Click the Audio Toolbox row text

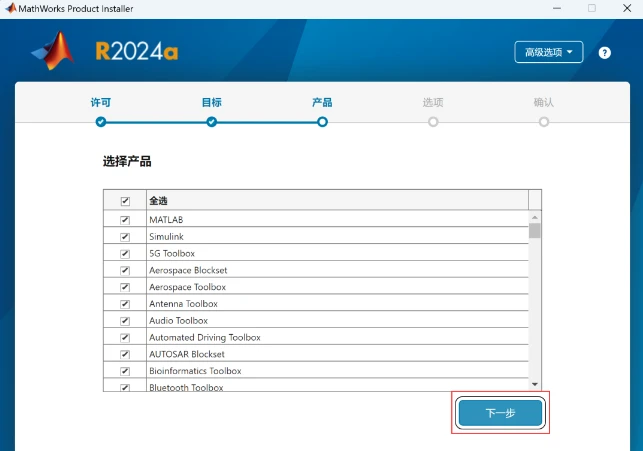click(178, 321)
